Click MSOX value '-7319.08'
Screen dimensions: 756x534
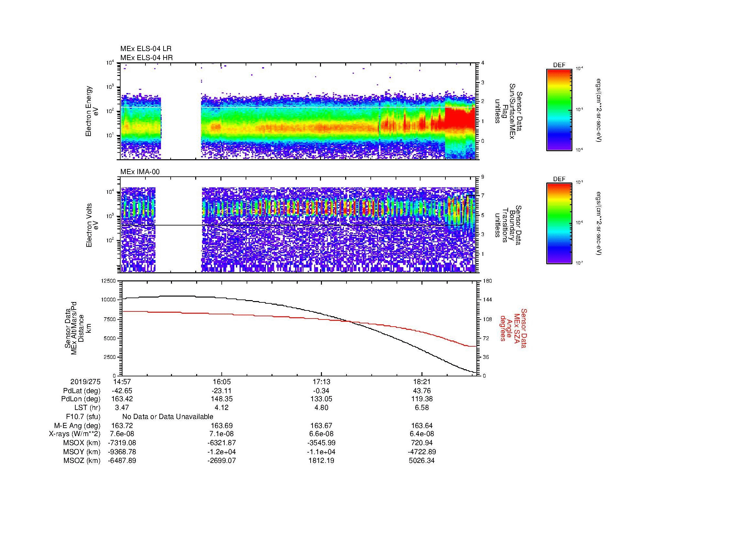coord(122,443)
